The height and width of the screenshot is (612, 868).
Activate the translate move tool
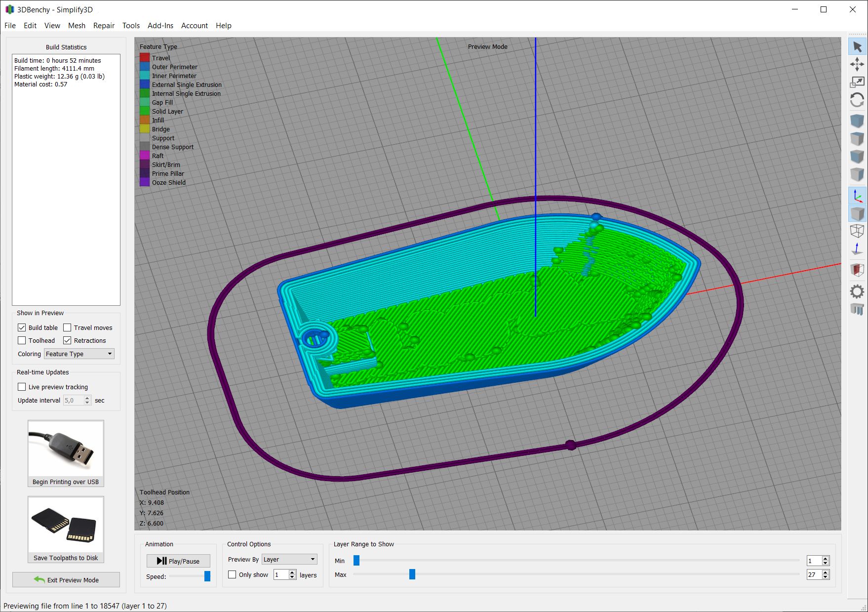coord(857,64)
